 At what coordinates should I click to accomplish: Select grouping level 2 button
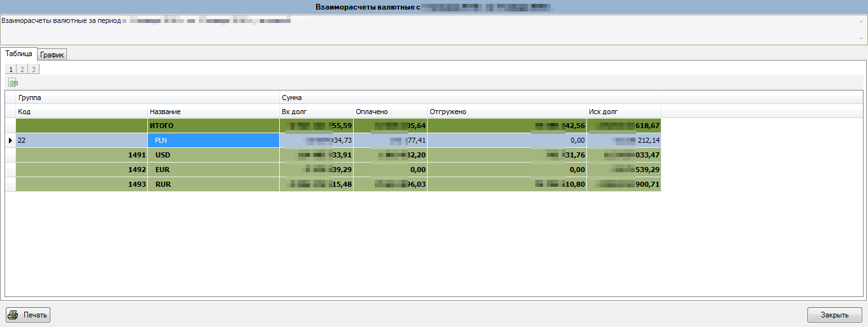[x=22, y=69]
